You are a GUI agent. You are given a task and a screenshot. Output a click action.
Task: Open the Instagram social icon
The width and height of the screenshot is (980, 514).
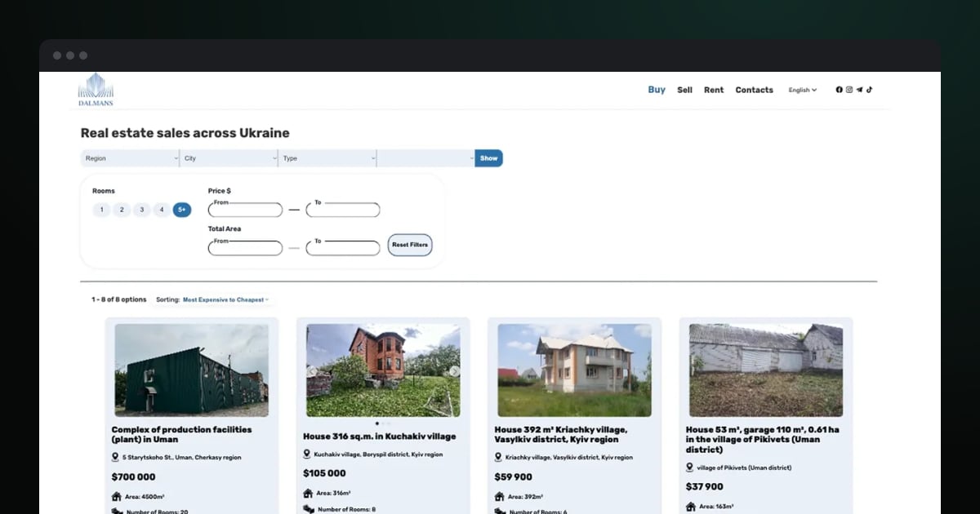point(849,90)
